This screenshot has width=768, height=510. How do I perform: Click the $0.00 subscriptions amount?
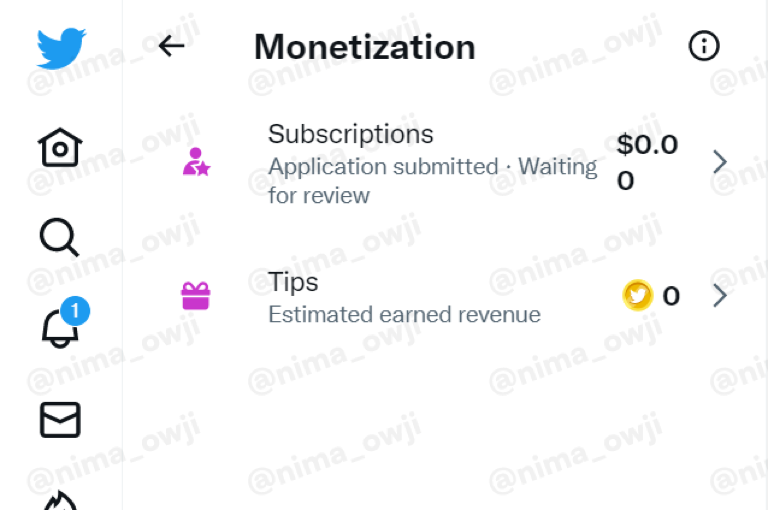646,162
